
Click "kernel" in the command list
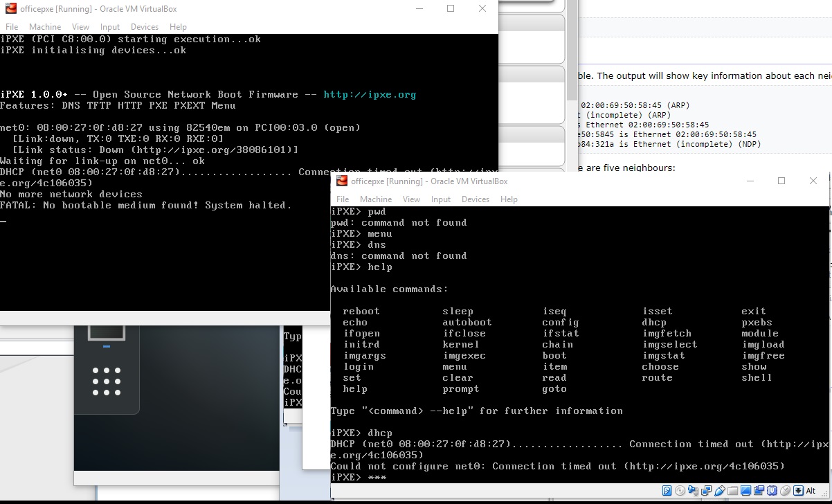[x=461, y=345]
